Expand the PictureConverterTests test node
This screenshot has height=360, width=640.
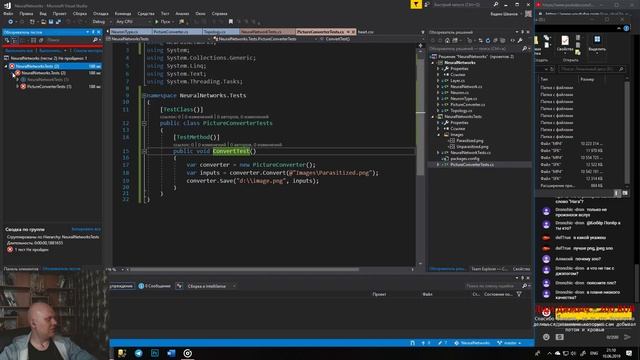click(x=18, y=87)
